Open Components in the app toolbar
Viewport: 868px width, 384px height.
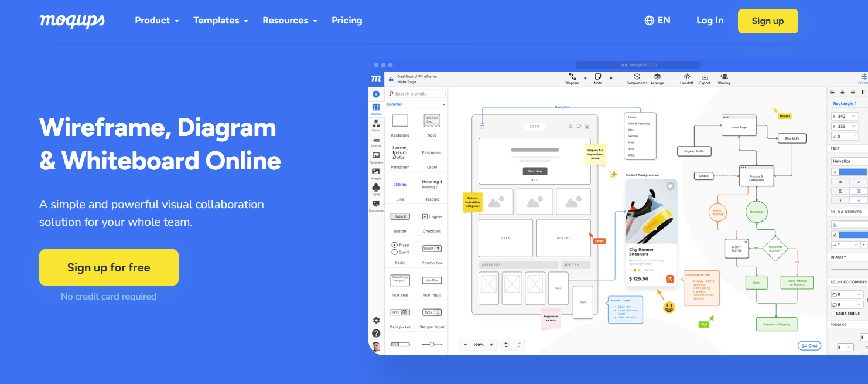click(x=637, y=79)
